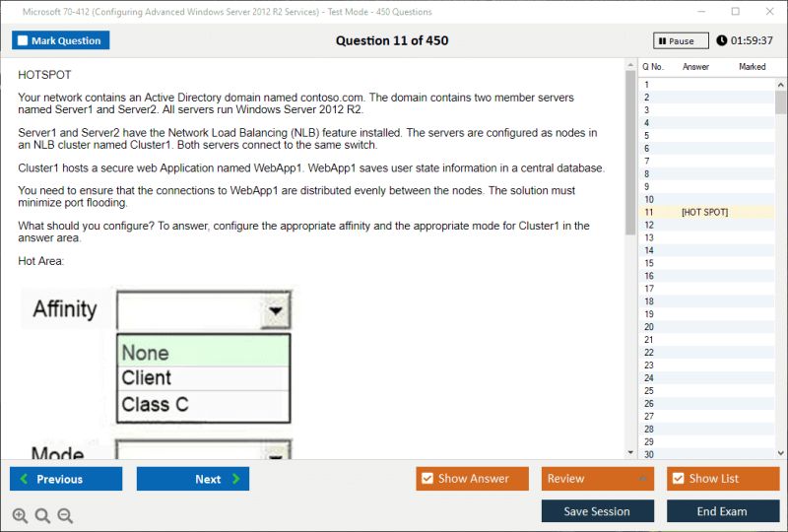Select question 2 in the list
The height and width of the screenshot is (532, 788).
coord(706,98)
